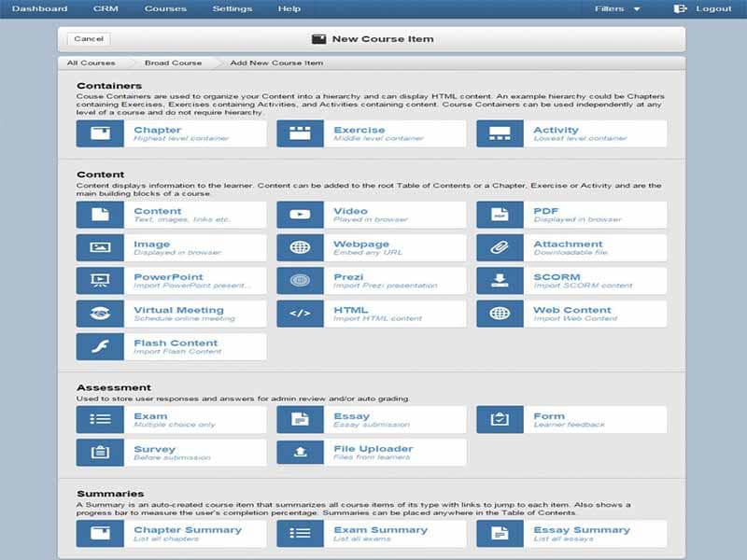
Task: Click the PDF document icon
Action: [x=500, y=215]
